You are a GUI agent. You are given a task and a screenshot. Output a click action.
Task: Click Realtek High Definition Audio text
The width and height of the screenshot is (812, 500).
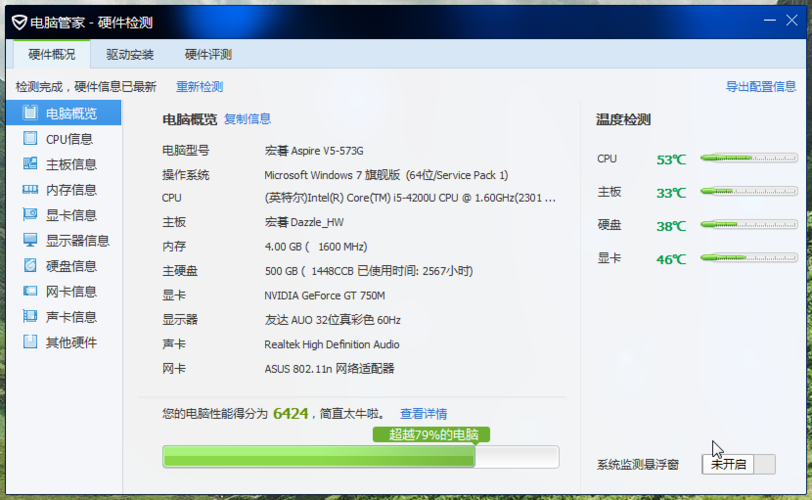tap(332, 344)
